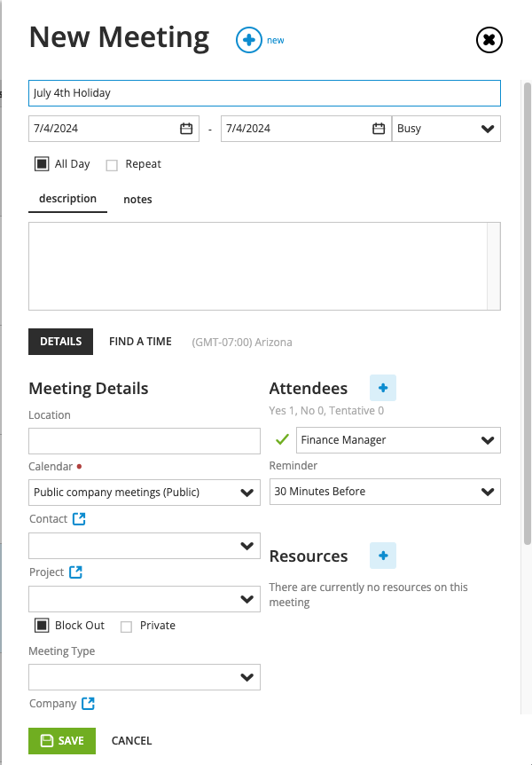Click inside the July 4th Holiday title field
Screen dimensions: 532x765
[x=264, y=92]
